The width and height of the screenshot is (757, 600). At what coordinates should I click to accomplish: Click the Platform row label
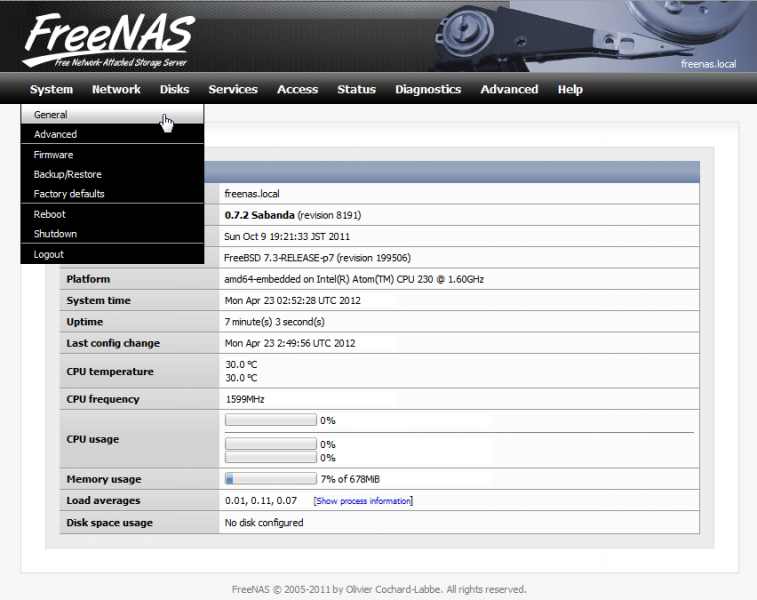click(x=88, y=279)
